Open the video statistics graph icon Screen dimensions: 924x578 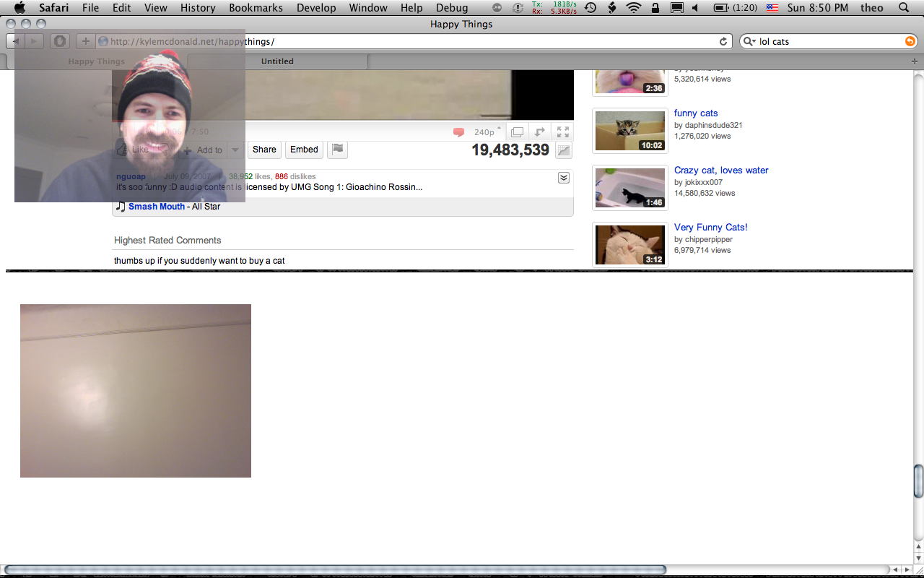coord(564,150)
